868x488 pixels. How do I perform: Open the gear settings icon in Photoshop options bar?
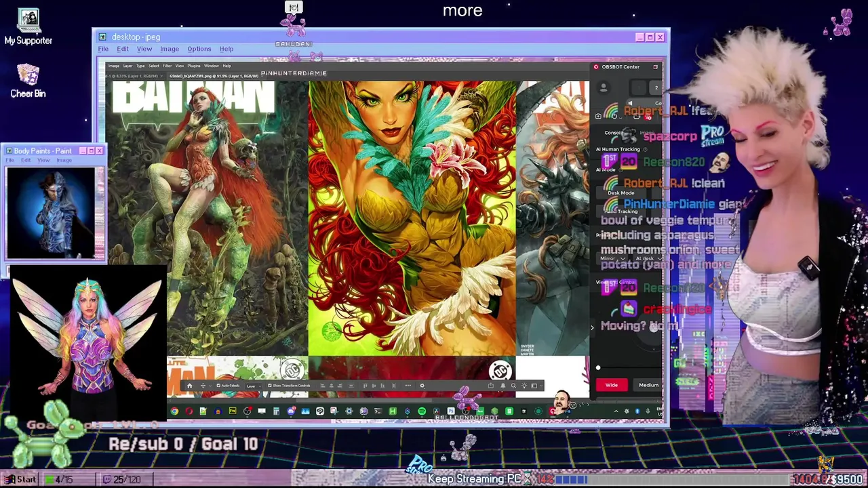422,386
